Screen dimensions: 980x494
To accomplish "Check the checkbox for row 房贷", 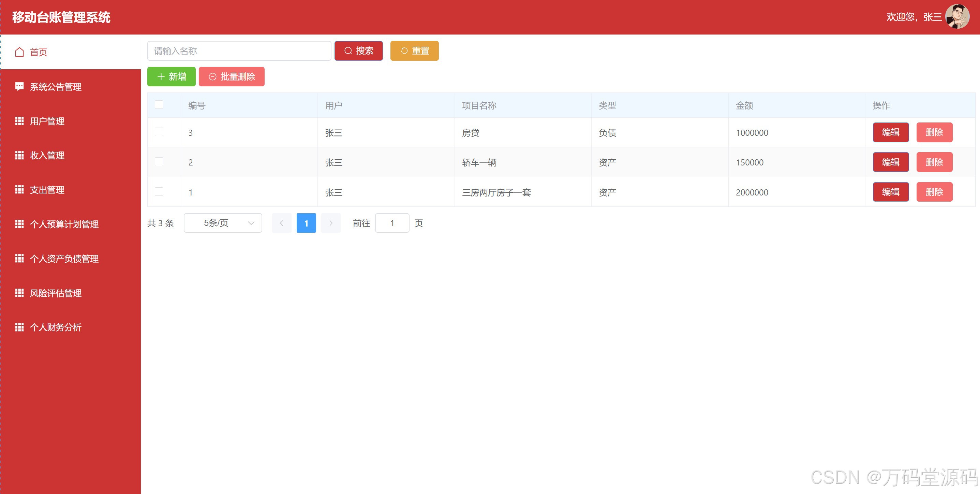I will pos(159,132).
